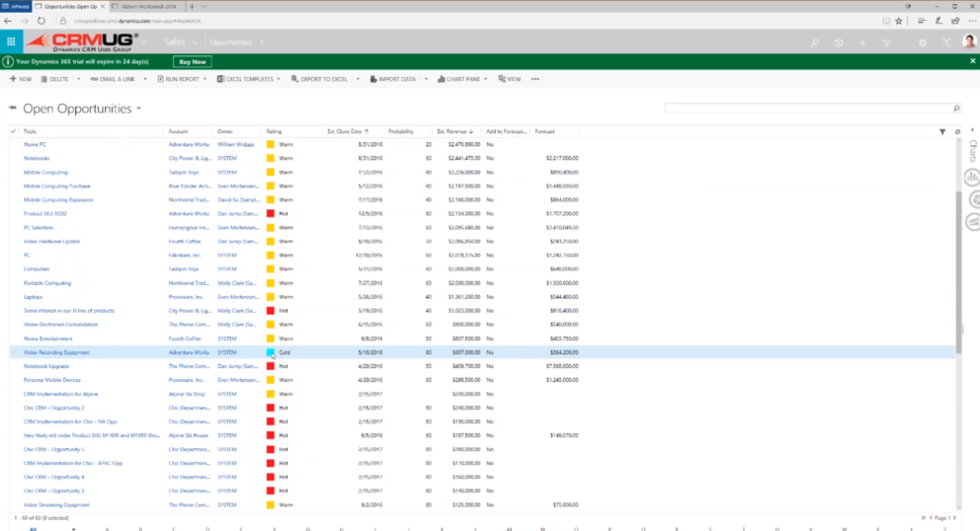Open Alpine Ski Shop account link
980x531 pixels.
pos(187,394)
